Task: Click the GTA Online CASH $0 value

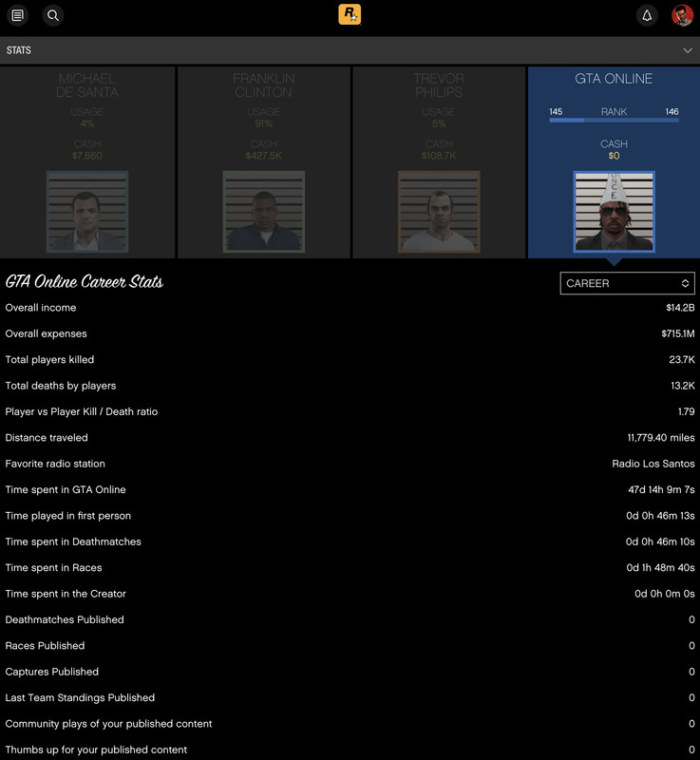Action: [614, 156]
